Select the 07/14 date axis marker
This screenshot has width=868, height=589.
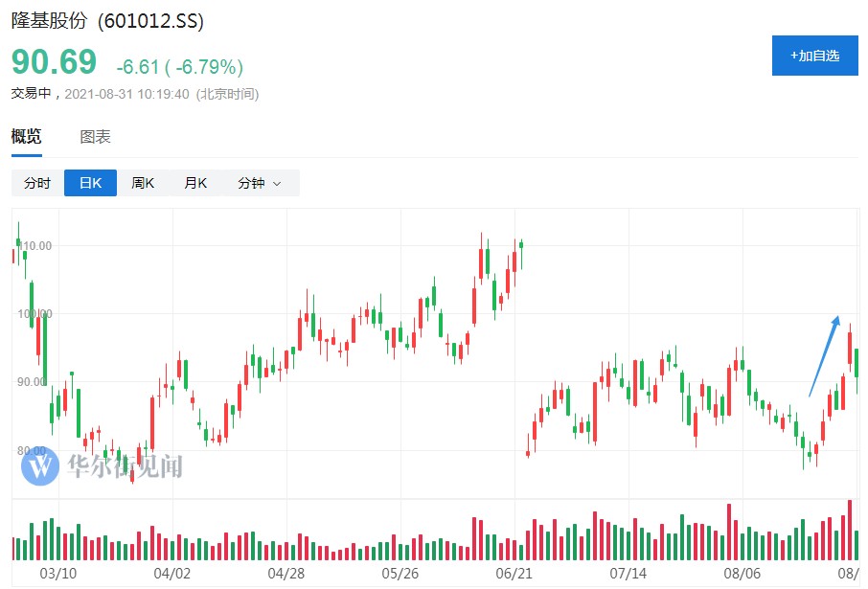(628, 574)
